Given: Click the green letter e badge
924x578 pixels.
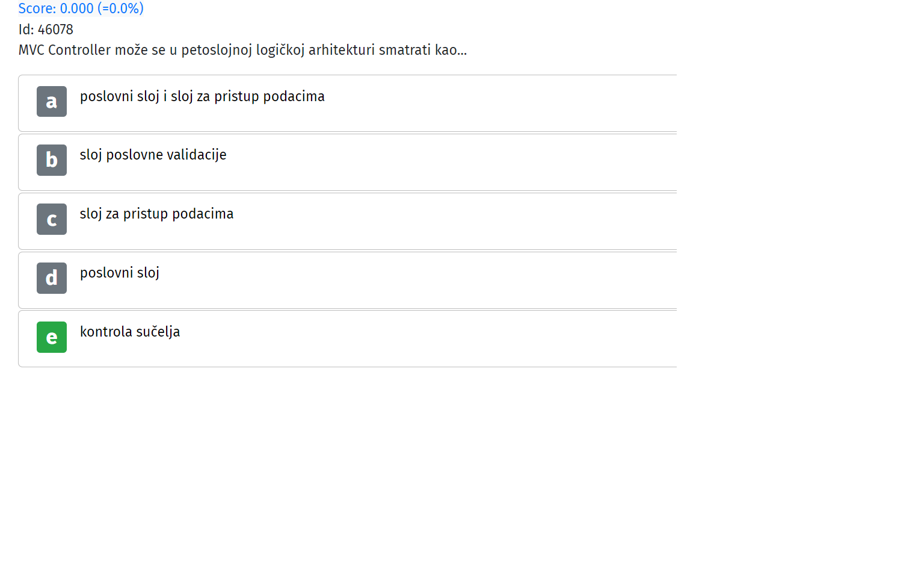Looking at the screenshot, I should coord(52,337).
